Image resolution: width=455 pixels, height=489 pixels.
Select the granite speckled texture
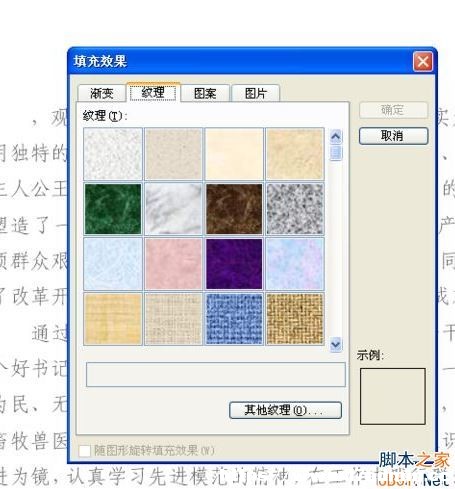(x=295, y=209)
